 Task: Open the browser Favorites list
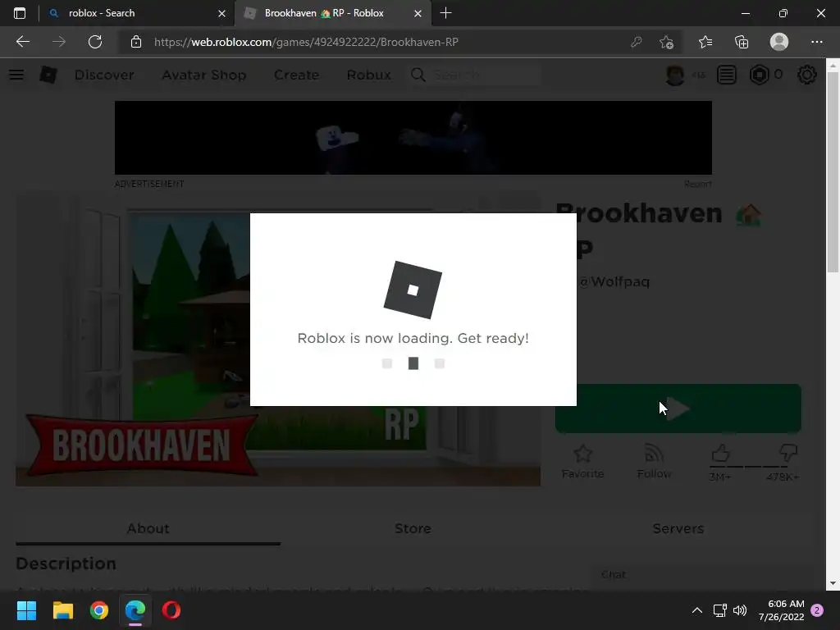tap(705, 42)
